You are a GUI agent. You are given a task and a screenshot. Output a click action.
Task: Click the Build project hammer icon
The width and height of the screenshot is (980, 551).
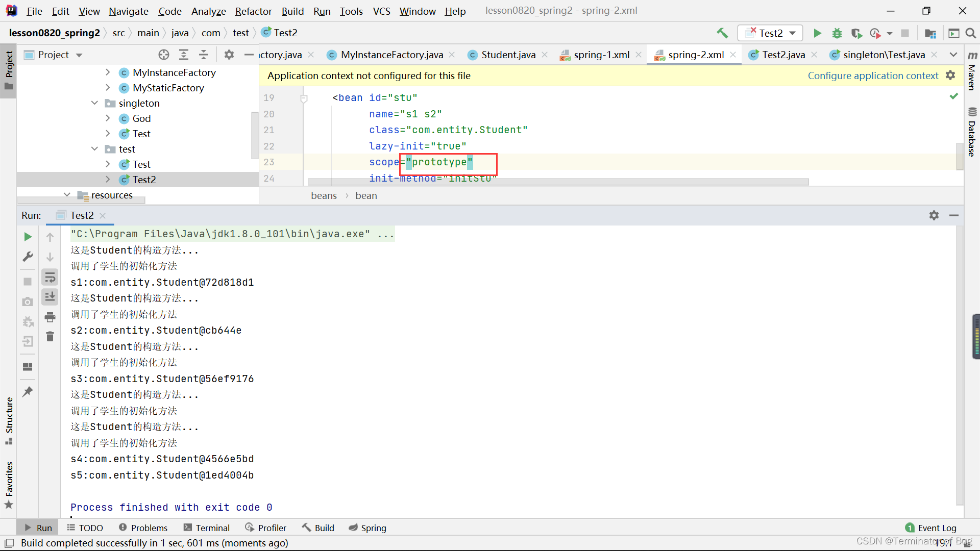coord(722,33)
